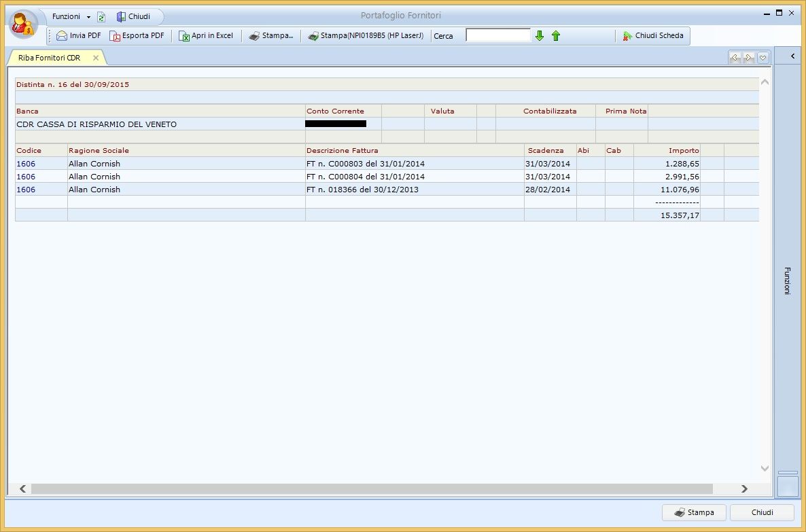Viewport: 806px width, 532px height.
Task: Open the report with Apri in Excel
Action: (x=184, y=36)
